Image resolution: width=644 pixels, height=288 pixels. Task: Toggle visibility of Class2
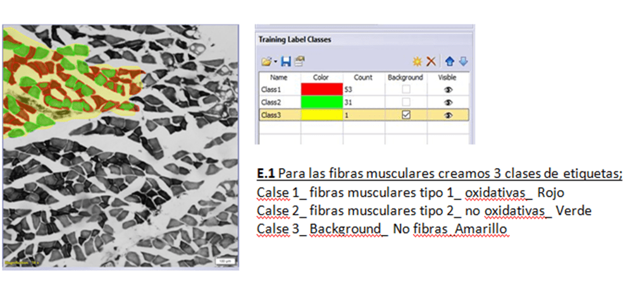[449, 102]
